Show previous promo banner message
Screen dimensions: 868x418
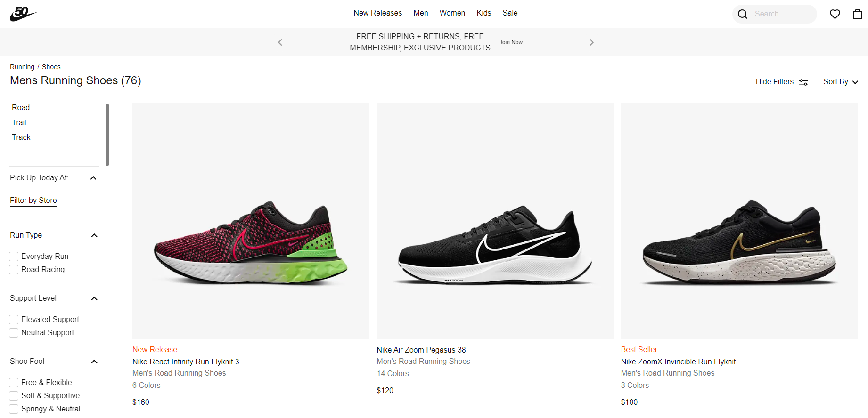tap(280, 42)
